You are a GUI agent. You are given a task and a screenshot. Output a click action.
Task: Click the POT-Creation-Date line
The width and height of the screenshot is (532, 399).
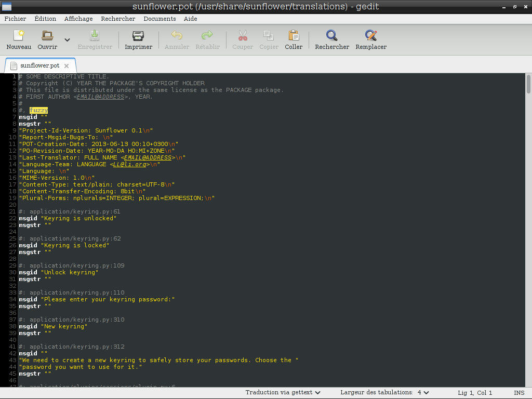[99, 144]
